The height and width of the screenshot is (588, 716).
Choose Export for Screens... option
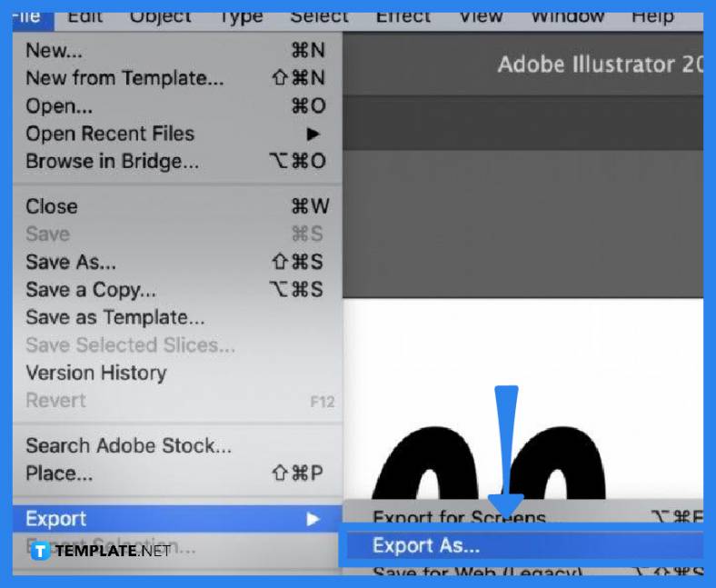click(x=459, y=519)
